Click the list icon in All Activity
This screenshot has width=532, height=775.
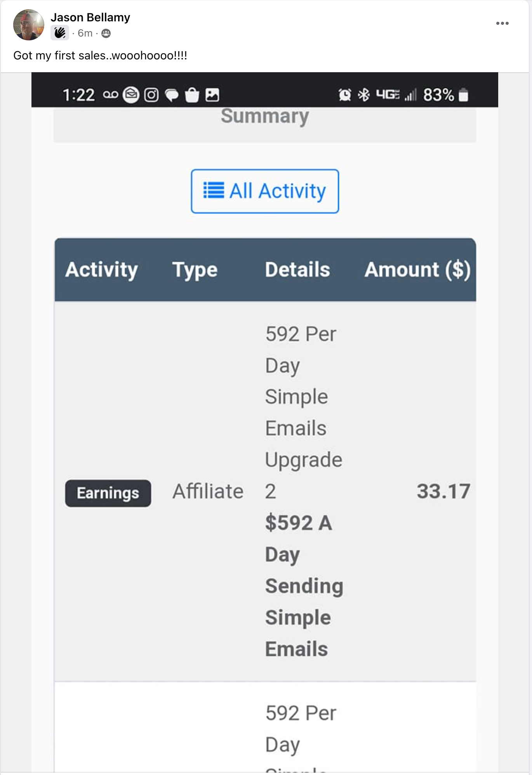coord(214,191)
